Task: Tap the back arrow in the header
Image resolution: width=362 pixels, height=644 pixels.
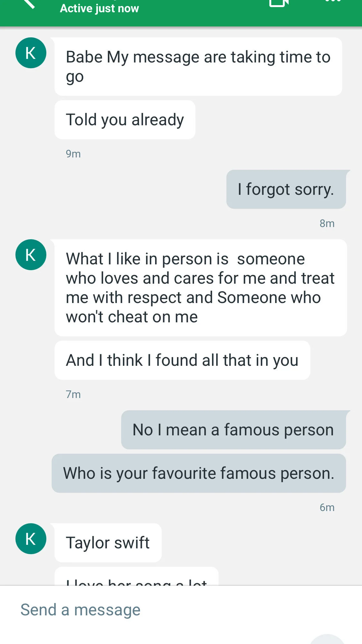Action: (29, 3)
